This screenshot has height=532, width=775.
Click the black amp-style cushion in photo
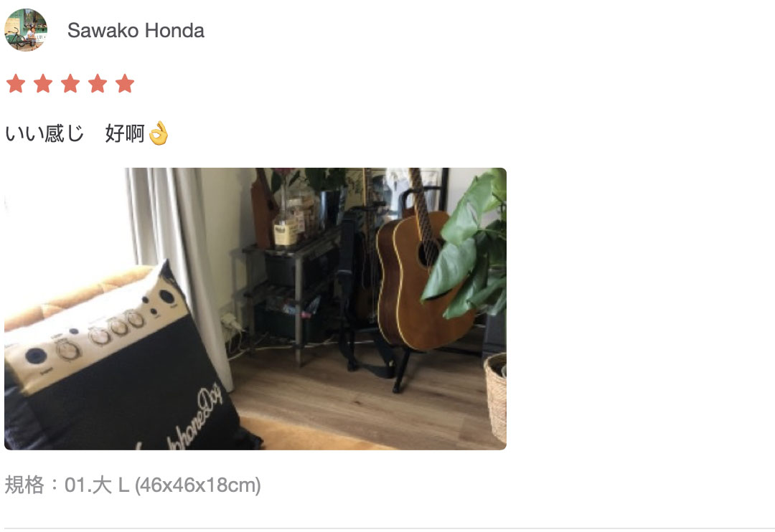pos(123,366)
